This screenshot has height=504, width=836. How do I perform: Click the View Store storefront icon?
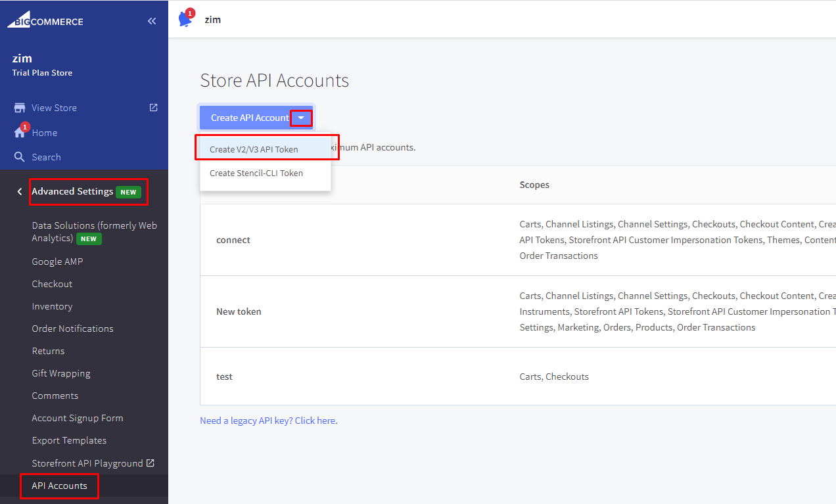(20, 108)
